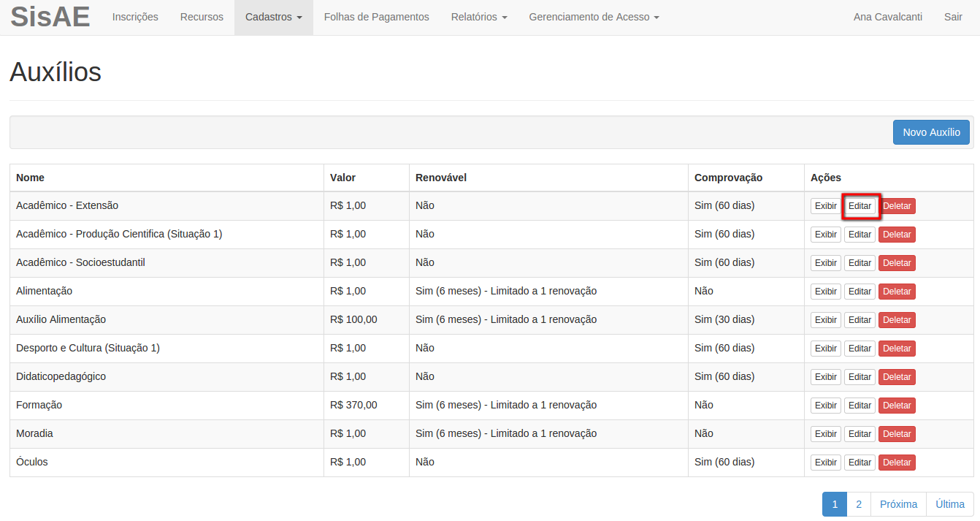Click Sair to log out

[x=953, y=17]
